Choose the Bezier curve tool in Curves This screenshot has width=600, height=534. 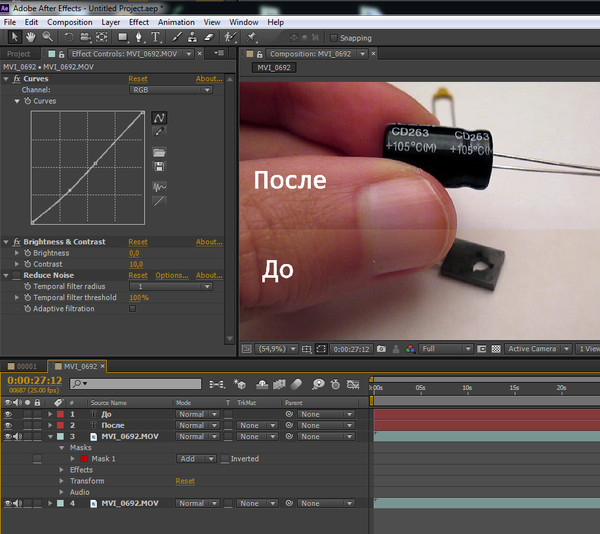pos(159,118)
